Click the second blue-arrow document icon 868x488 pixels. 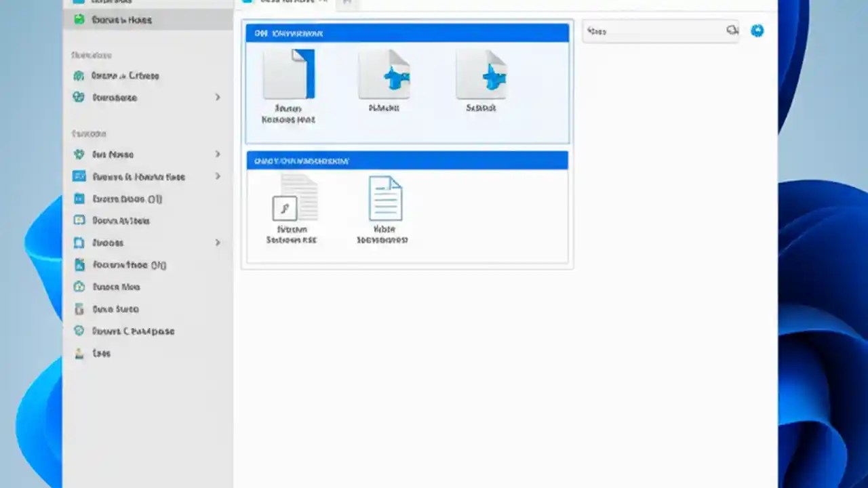click(481, 76)
